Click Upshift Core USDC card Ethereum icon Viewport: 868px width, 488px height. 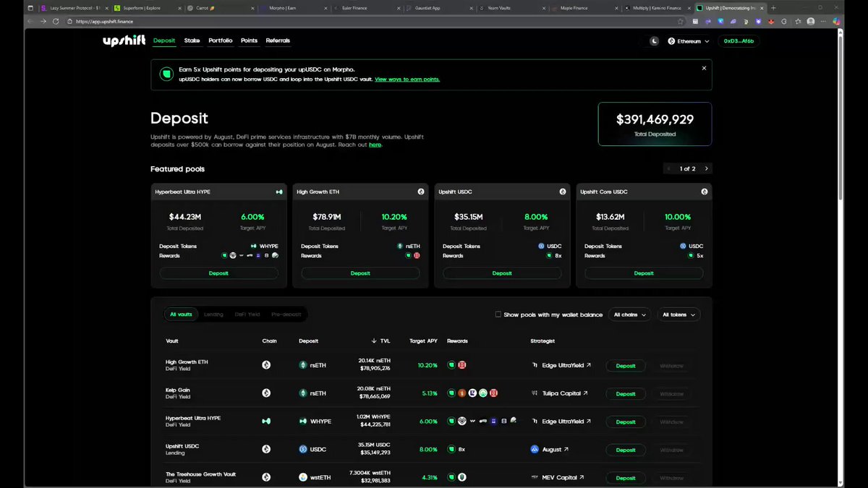(705, 192)
